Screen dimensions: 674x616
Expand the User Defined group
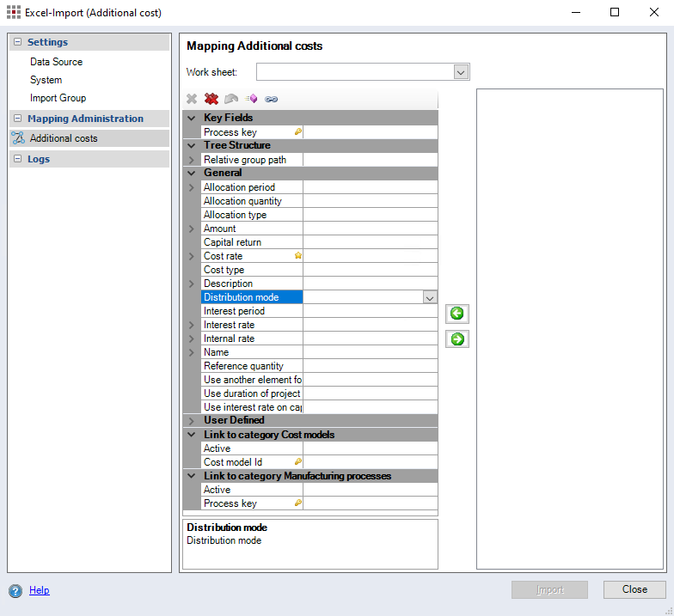click(x=191, y=421)
